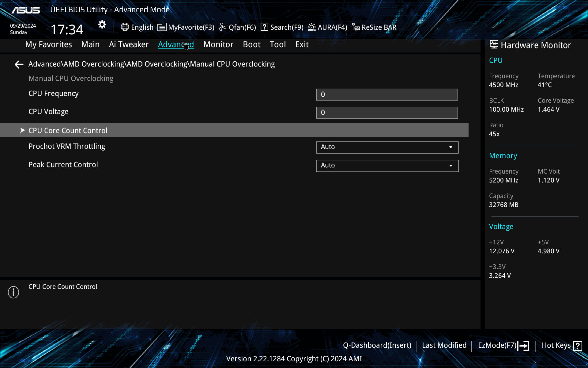
Task: Click the back arrow icon
Action: [x=19, y=64]
